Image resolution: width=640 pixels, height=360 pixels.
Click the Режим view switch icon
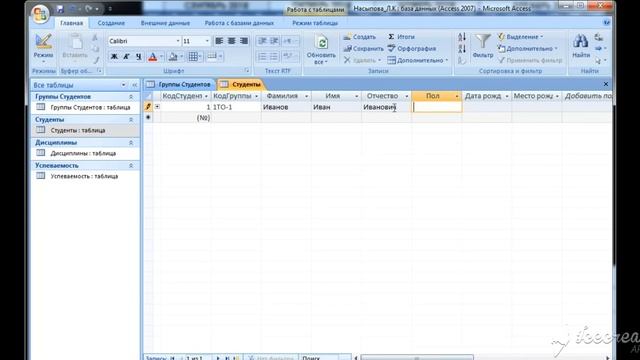[x=43, y=42]
